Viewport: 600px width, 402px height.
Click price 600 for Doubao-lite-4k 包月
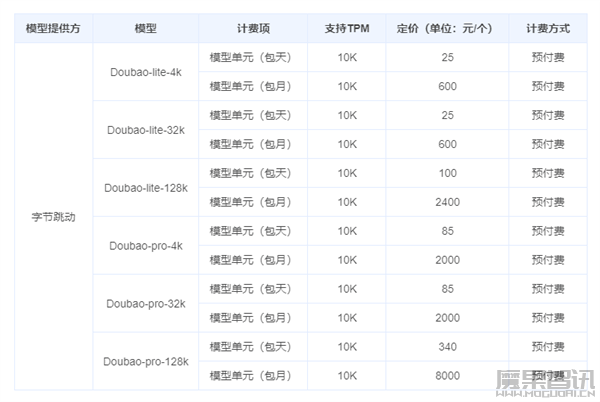(x=447, y=86)
